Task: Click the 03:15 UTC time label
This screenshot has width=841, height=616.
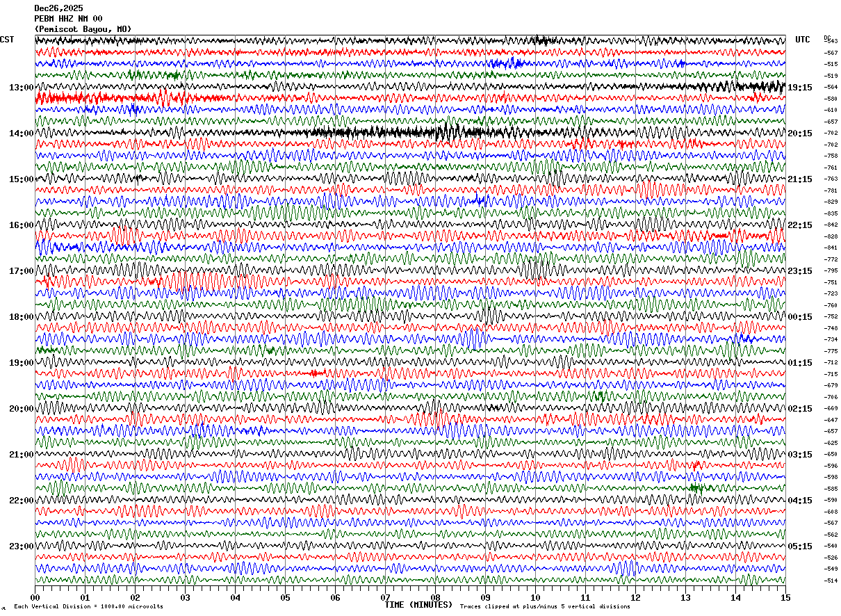Action: (800, 455)
